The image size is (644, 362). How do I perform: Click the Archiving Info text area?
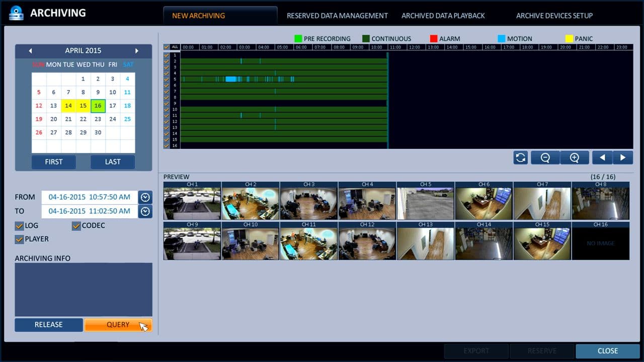pos(84,289)
